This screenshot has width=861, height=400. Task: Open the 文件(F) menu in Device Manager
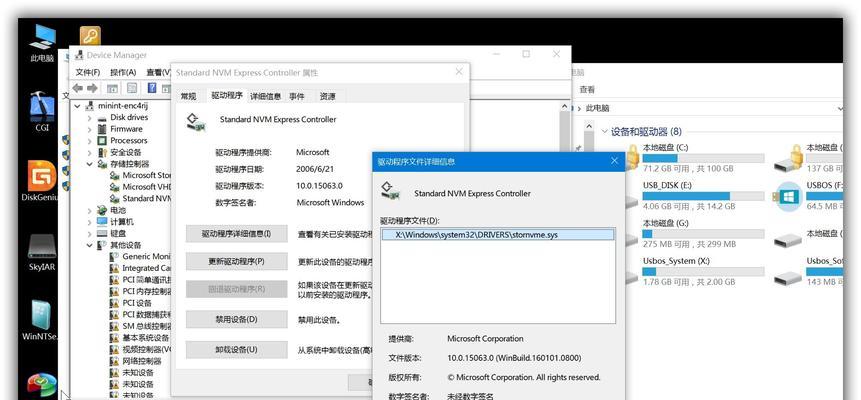88,73
